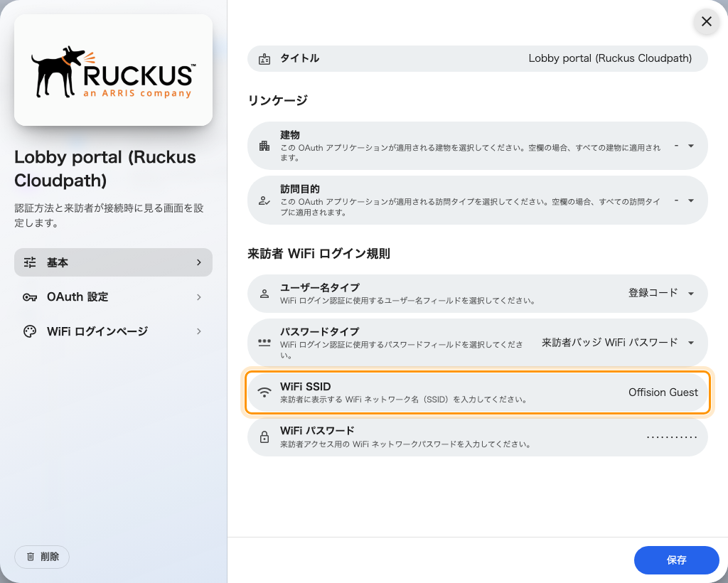728x583 pixels.
Task: Click the visit purpose person-check icon
Action: click(264, 200)
